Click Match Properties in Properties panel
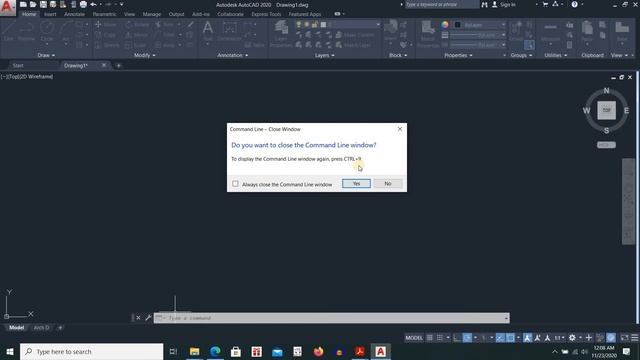This screenshot has height=360, width=640. pyautogui.click(x=428, y=33)
